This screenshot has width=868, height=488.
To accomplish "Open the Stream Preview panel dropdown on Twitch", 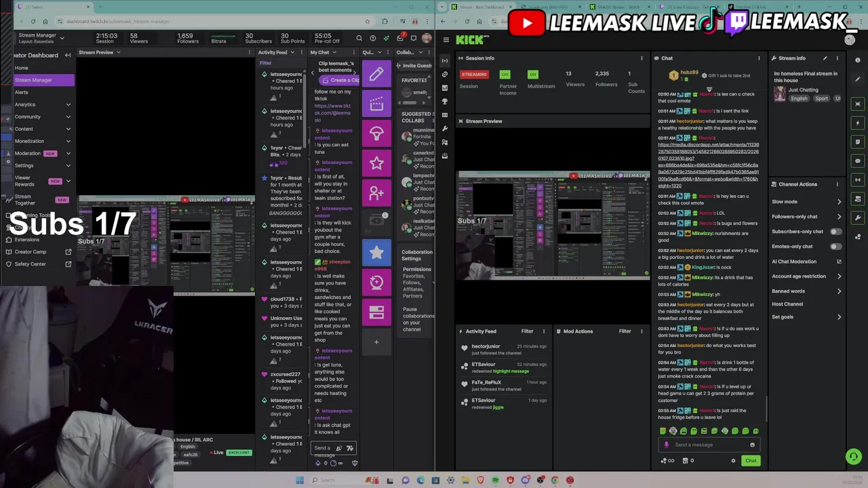I will tap(118, 52).
